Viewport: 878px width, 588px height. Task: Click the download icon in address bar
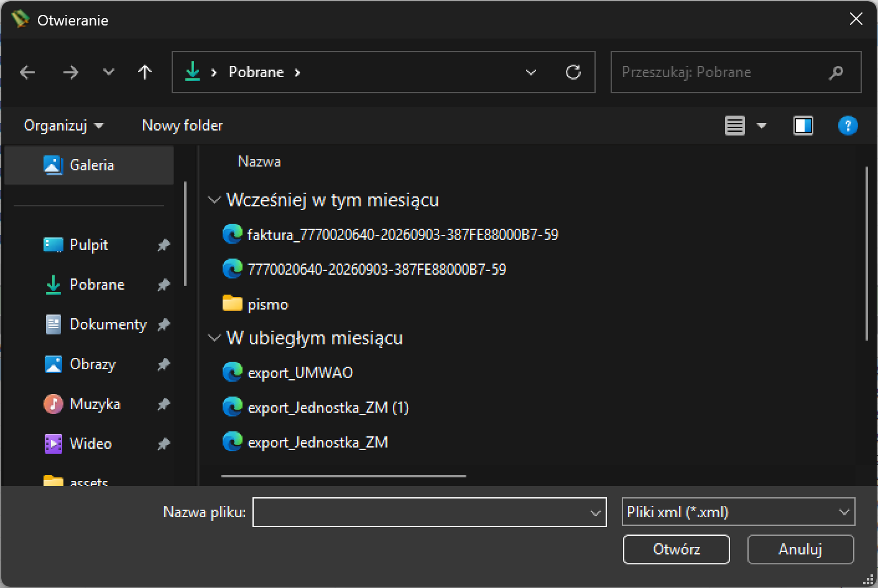pos(193,71)
